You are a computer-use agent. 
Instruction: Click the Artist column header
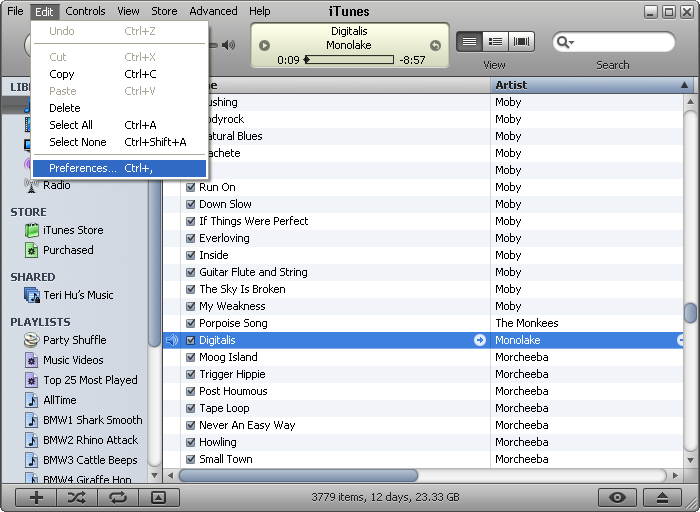click(590, 85)
